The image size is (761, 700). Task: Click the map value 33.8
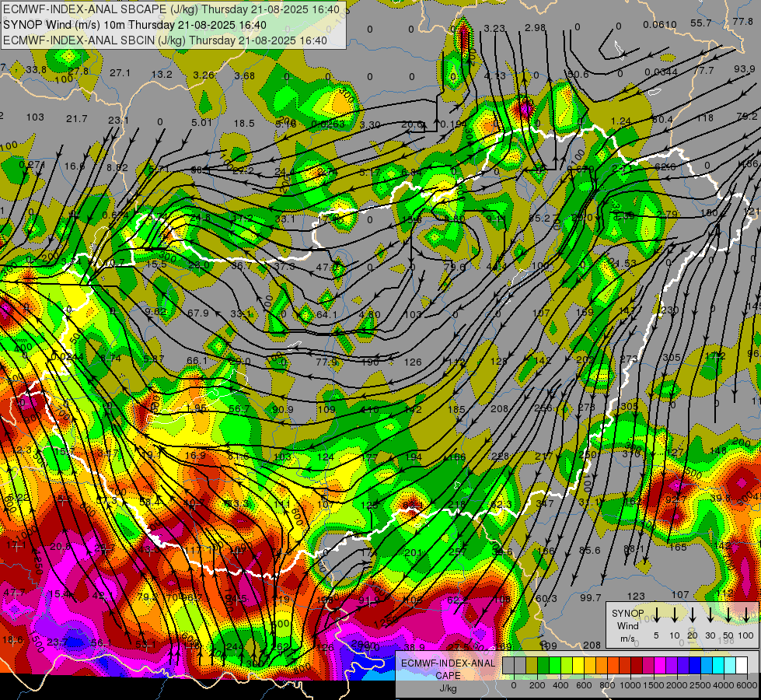click(37, 70)
